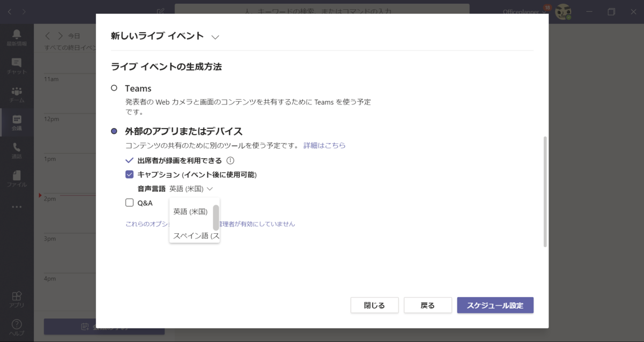Click the admin options notice link

coord(210,224)
